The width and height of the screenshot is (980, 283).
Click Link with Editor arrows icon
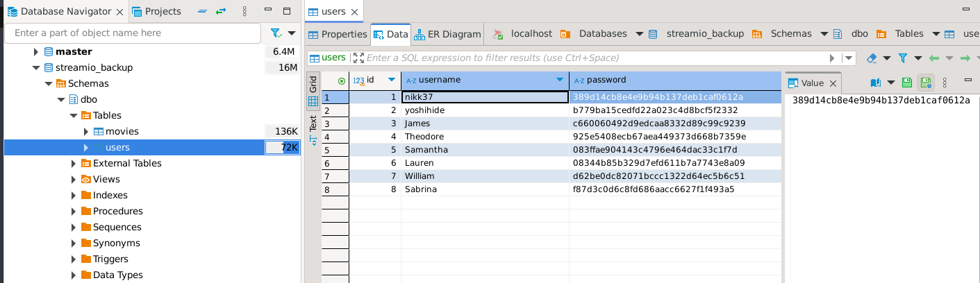[x=221, y=12]
